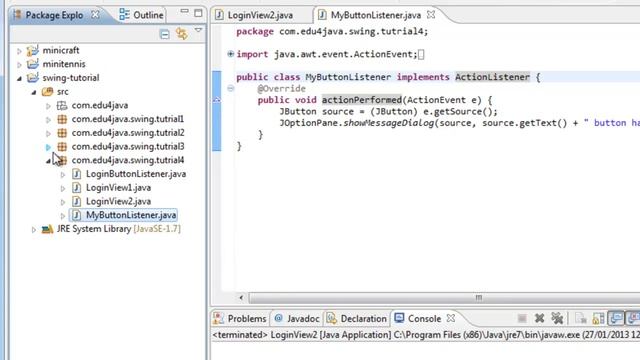Expand the minitennis project

19,64
